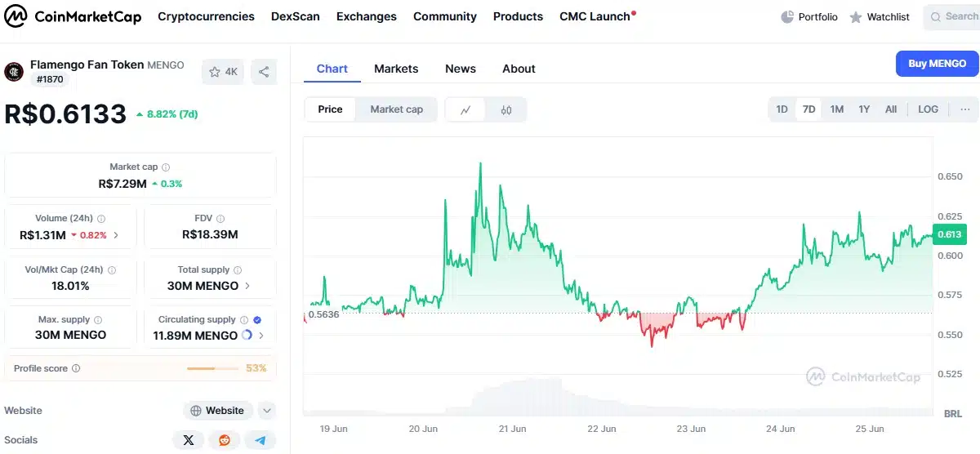Open the Portfolio link

[x=809, y=16]
